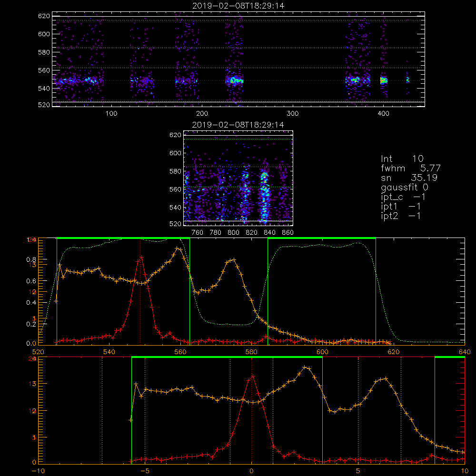The image size is (476, 476).
Task: Click x-axis label "840" under middle spectrogram
Action: 269,233
